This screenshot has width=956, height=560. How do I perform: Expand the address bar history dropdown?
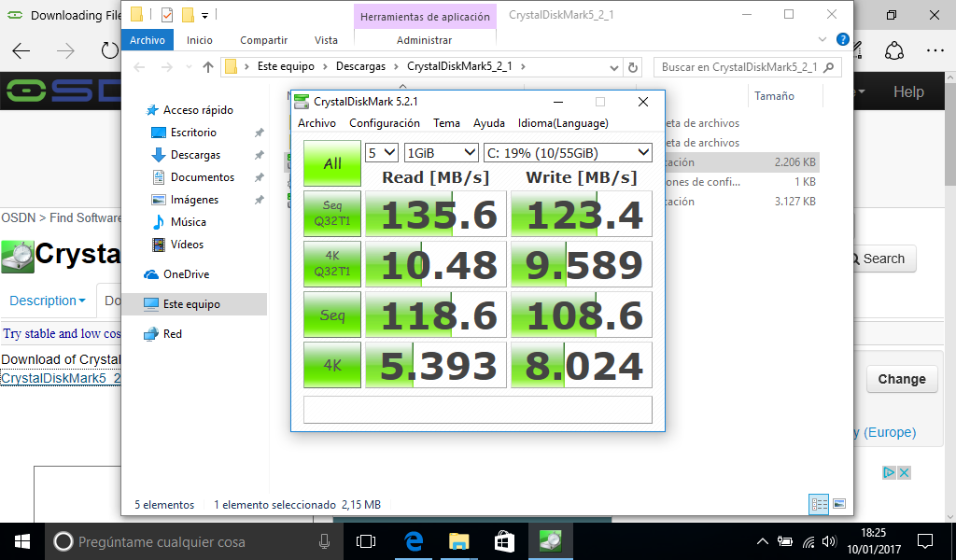coord(614,67)
